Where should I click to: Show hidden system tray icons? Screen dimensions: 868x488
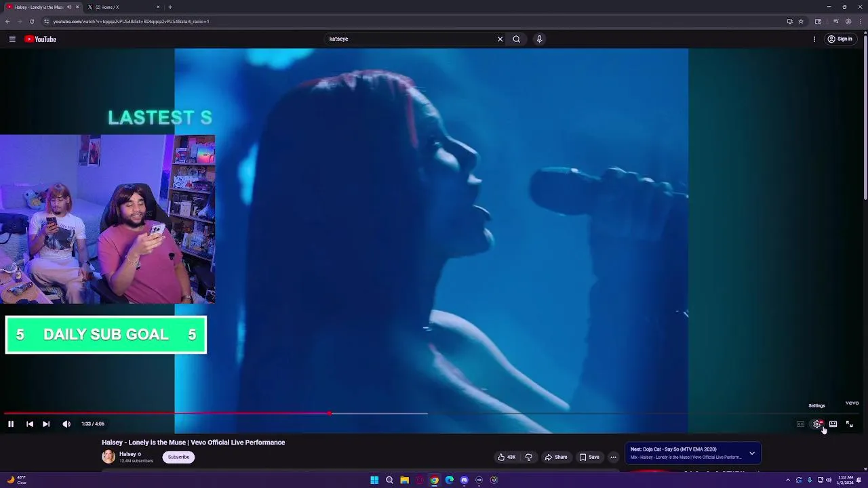[788, 480]
